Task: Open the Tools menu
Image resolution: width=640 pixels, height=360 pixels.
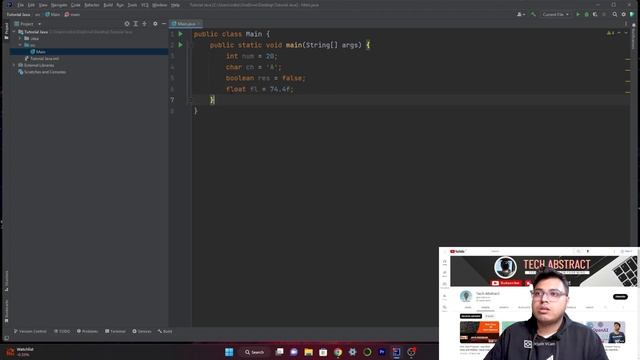Action: point(132,5)
